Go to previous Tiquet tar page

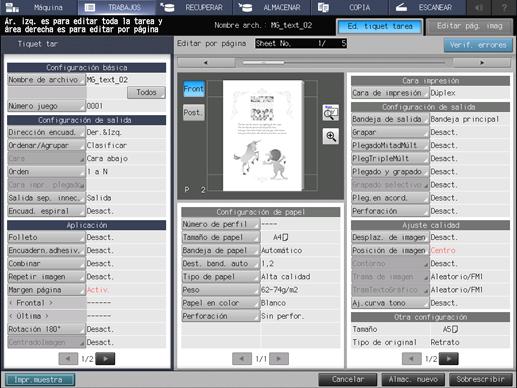[68, 359]
